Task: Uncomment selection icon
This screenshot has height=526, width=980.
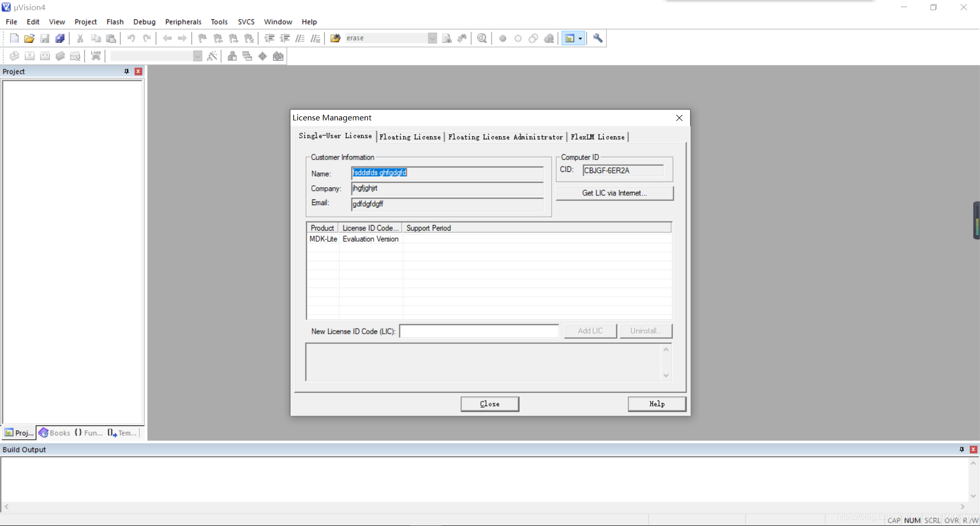Action: click(x=315, y=38)
